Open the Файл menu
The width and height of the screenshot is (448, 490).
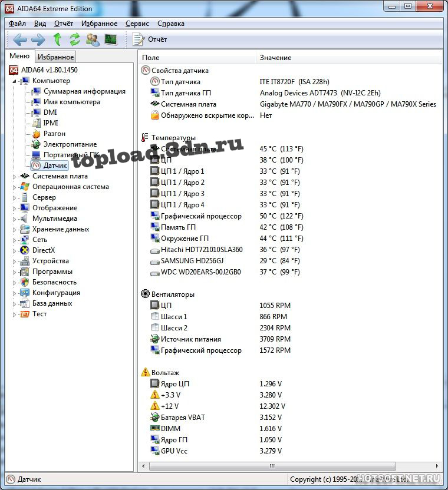coord(17,24)
